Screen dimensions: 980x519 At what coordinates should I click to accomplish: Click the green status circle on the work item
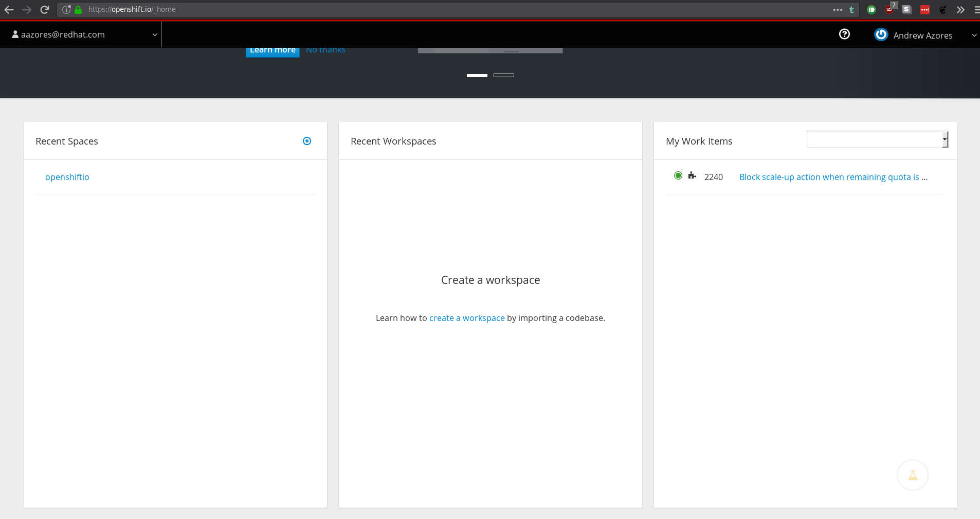[x=678, y=175]
